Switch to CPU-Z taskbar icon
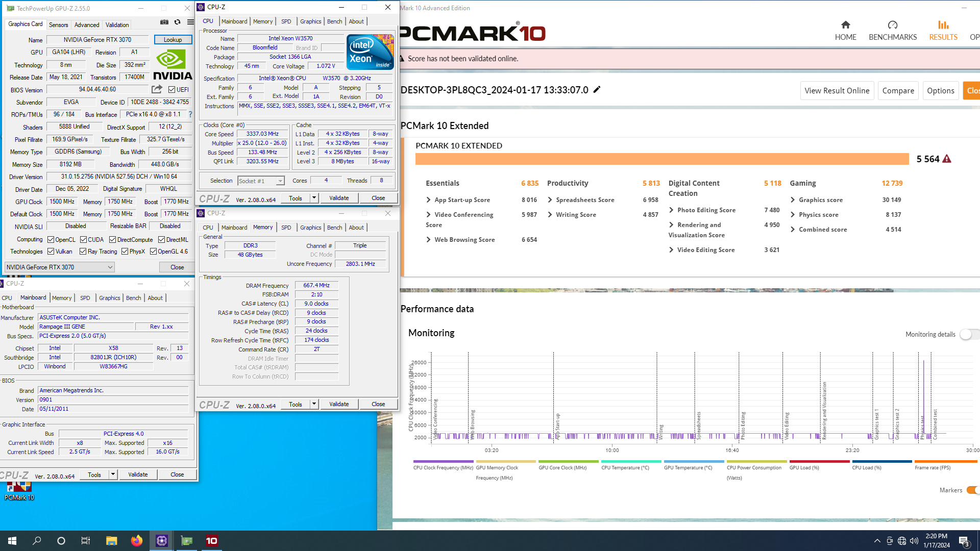This screenshot has height=551, width=980. pos(162,541)
